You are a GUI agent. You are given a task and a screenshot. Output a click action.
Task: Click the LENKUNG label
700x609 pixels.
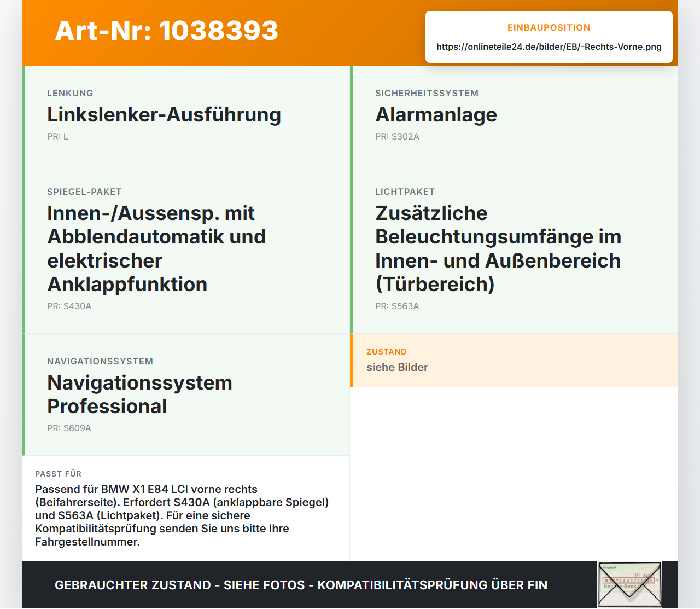point(70,93)
